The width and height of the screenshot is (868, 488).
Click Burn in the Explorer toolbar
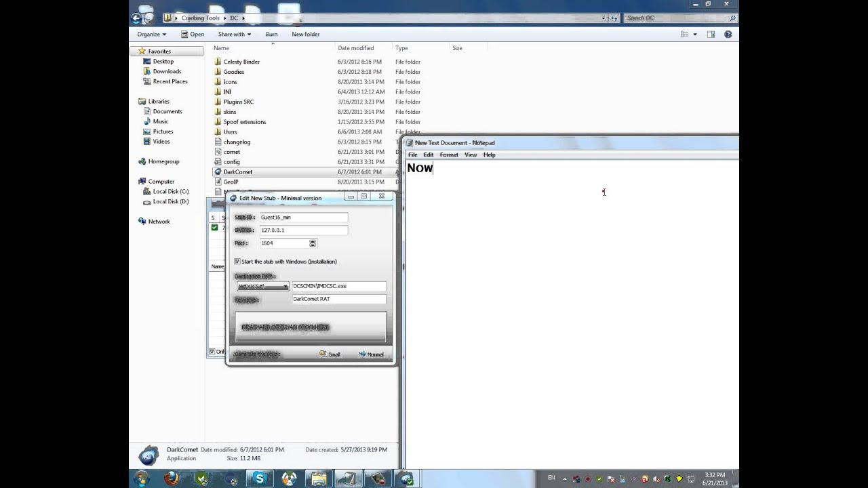coord(271,34)
